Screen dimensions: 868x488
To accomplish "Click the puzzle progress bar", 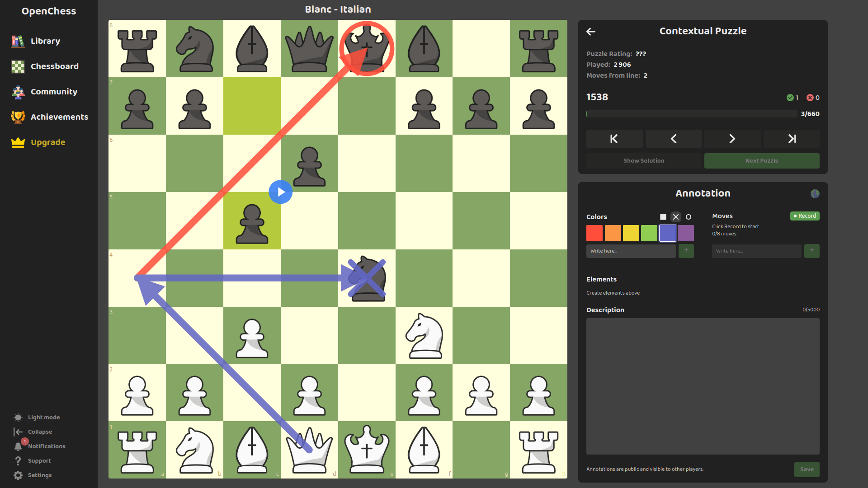I will click(x=692, y=114).
